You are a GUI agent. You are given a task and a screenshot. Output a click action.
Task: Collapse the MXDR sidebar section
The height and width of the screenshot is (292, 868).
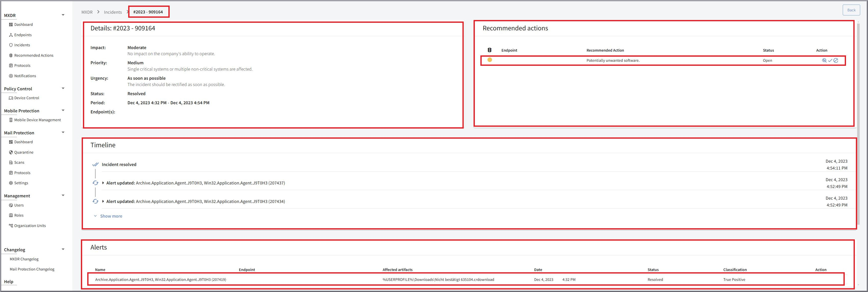(63, 15)
